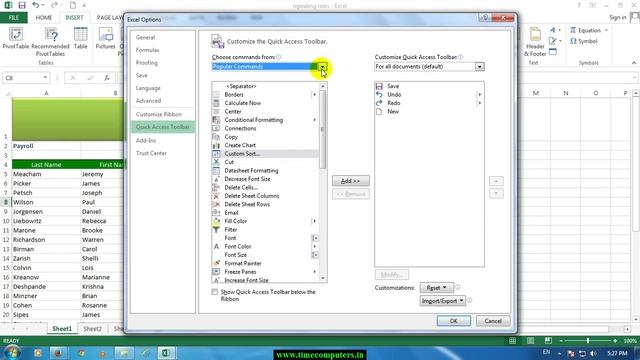Select Delete Sheet Columns command icon
The width and height of the screenshot is (640, 360).
click(x=216, y=196)
